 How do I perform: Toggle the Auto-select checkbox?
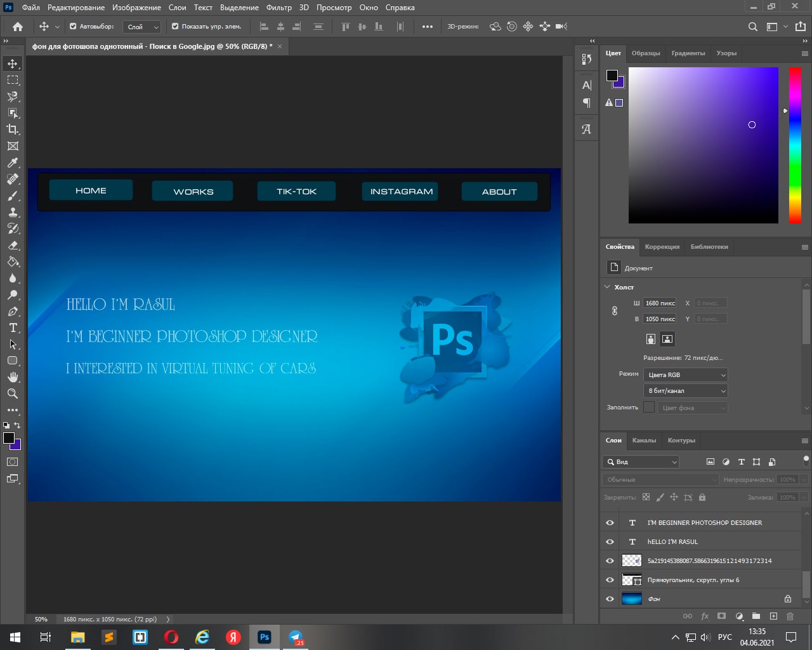pyautogui.click(x=73, y=27)
